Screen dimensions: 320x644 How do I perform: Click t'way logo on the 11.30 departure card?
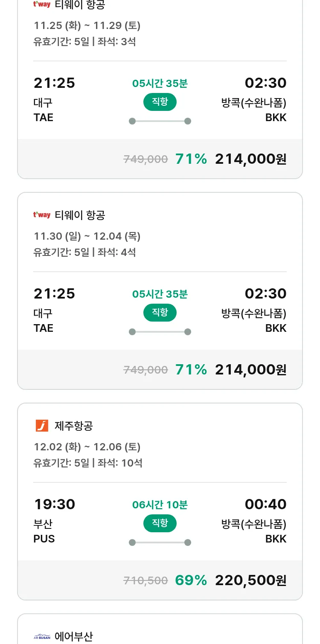(x=42, y=215)
